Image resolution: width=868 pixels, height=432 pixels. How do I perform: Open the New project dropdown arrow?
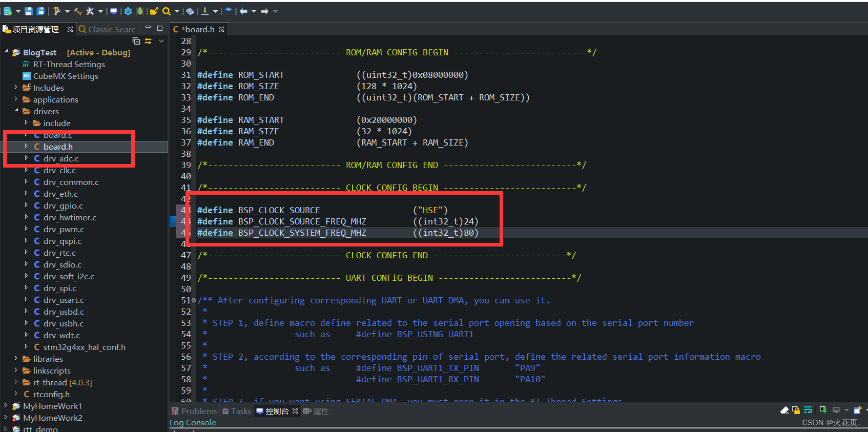click(18, 11)
